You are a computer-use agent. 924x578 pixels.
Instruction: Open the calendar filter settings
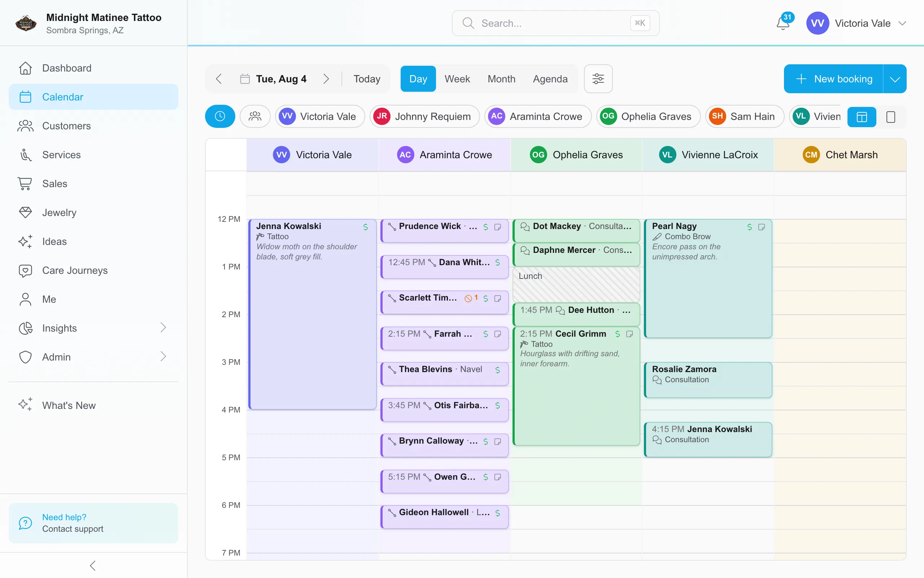(x=598, y=79)
